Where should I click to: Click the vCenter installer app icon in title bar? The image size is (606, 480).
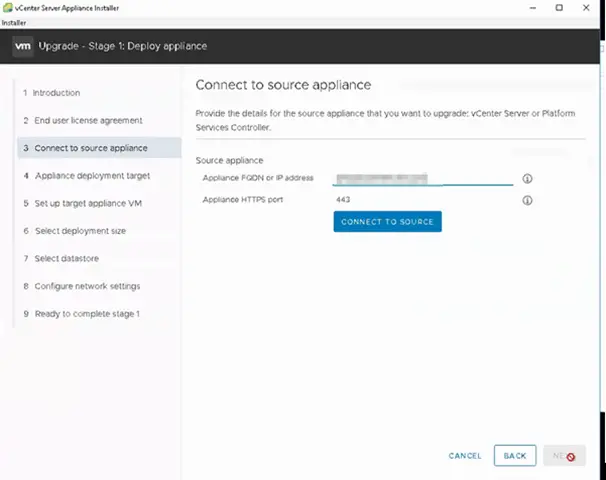tap(7, 8)
